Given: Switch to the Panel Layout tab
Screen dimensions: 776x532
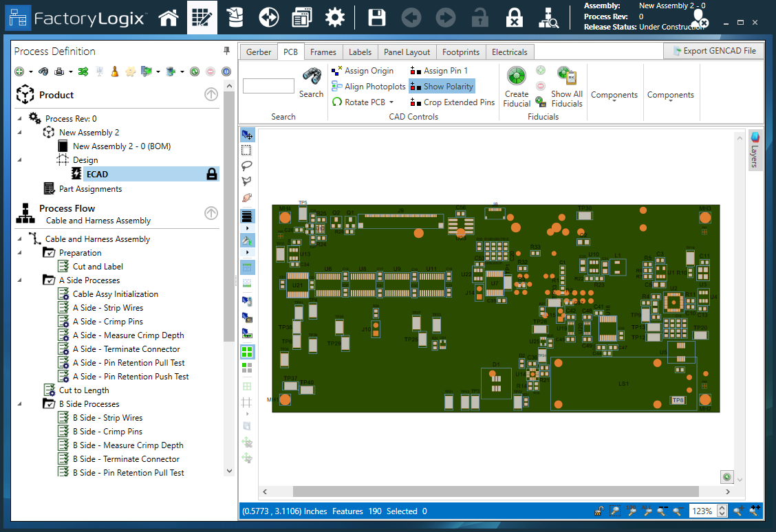Looking at the screenshot, I should pos(407,52).
